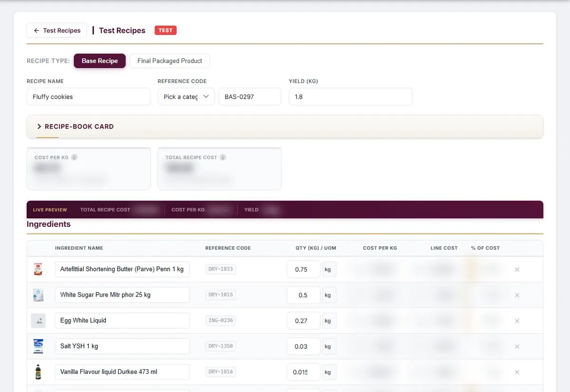Click Vanilla Flavour bottle thumbnail
This screenshot has width=570, height=392.
[x=38, y=372]
